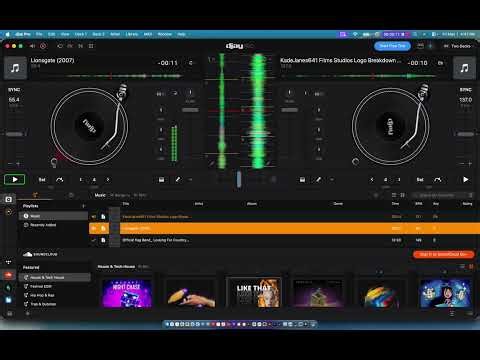Open the File menu
This screenshot has height=360, width=480.
(39, 34)
